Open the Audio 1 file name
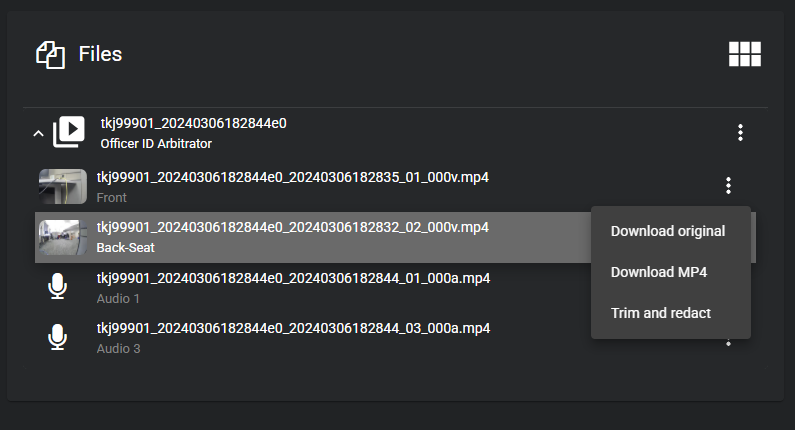 tap(293, 278)
